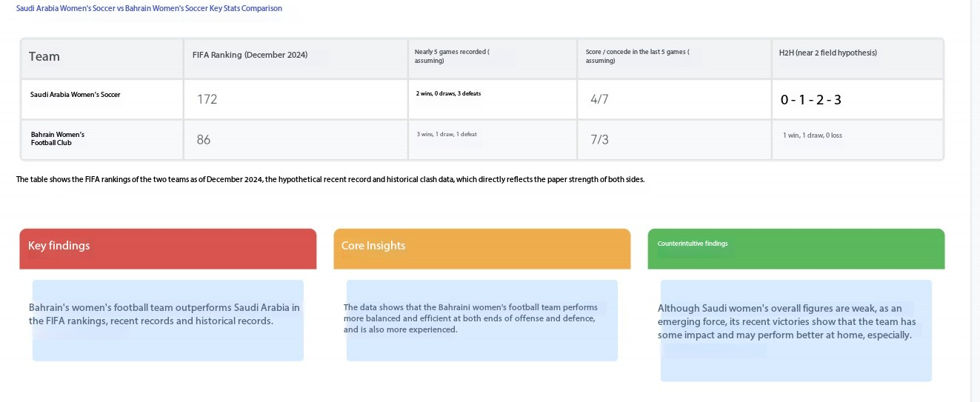Select the 2 wins, 0 draws, 3 defeats cell
980x402 pixels.
click(448, 94)
